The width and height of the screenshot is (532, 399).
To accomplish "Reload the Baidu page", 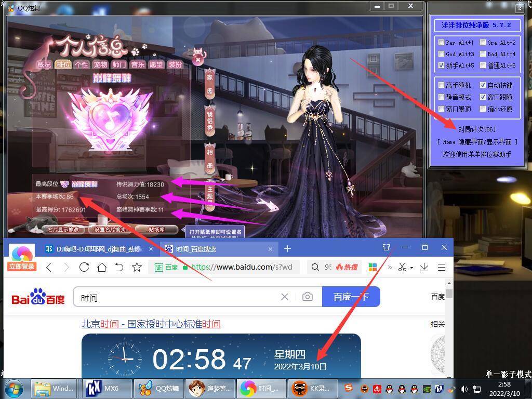I will pyautogui.click(x=84, y=268).
